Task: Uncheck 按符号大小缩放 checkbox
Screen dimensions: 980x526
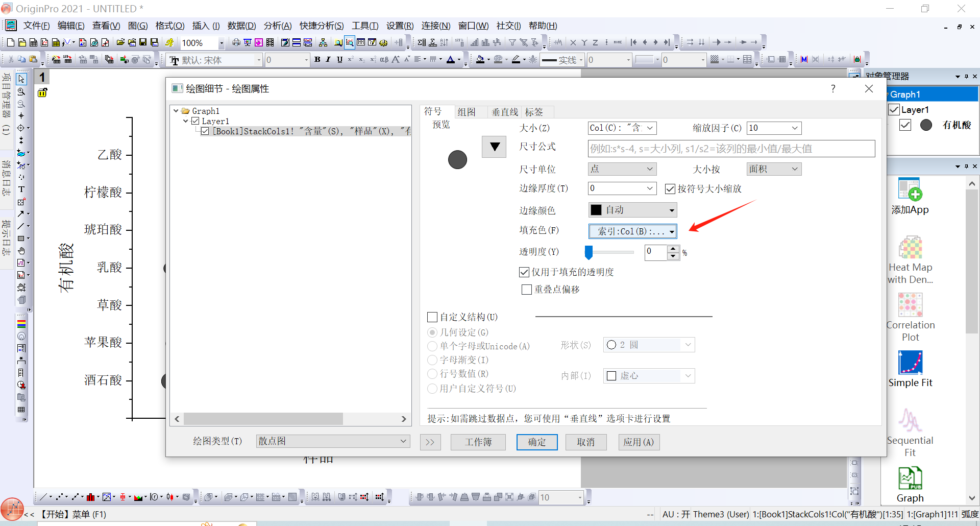Action: pos(670,189)
